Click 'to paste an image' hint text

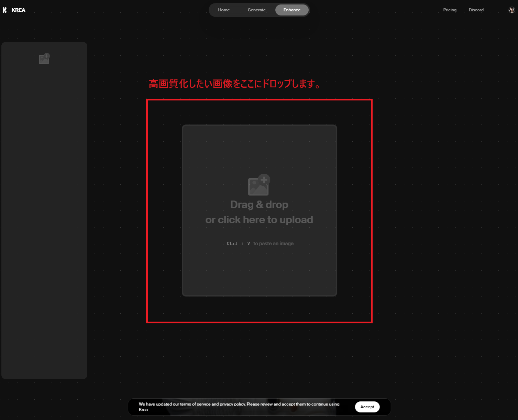coord(273,244)
